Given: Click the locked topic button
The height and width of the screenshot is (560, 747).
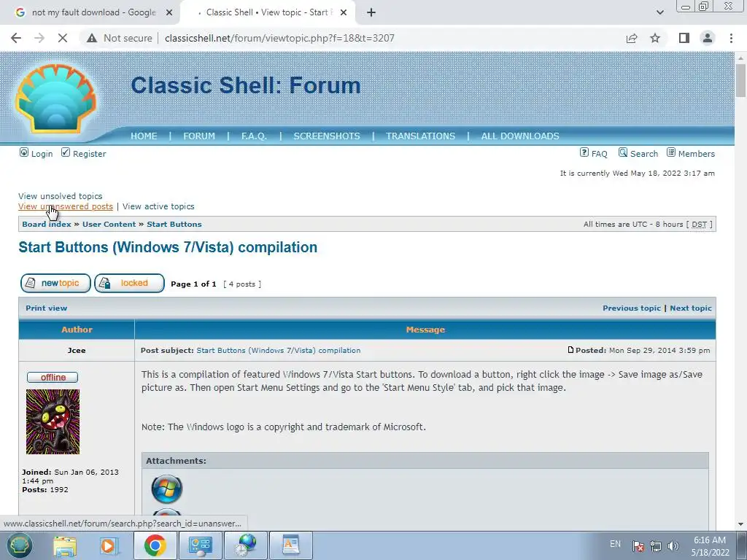Looking at the screenshot, I should click(x=129, y=284).
